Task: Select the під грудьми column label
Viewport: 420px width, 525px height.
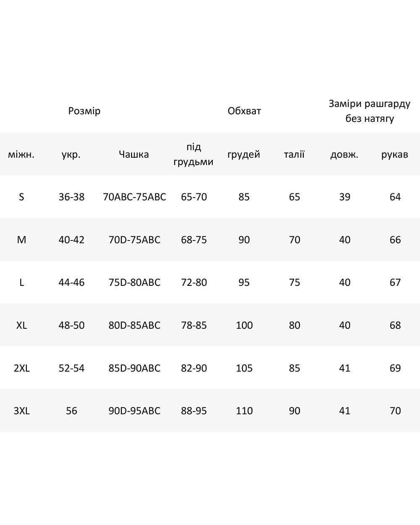Action: (x=194, y=154)
